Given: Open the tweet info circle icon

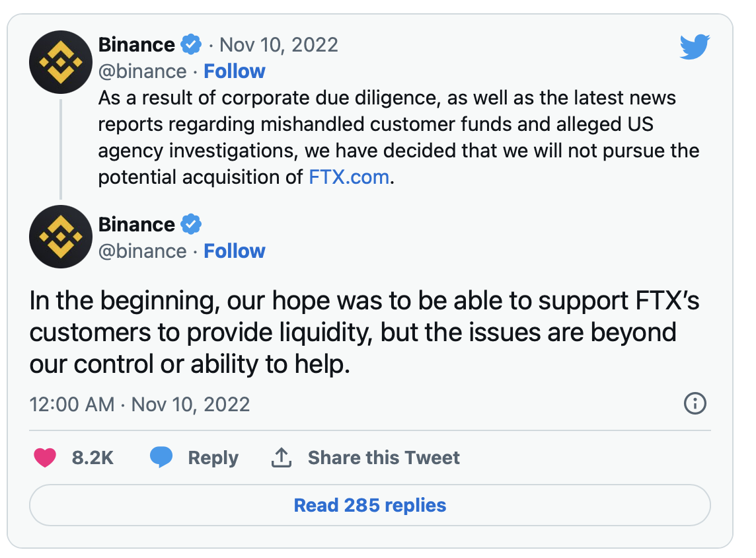Looking at the screenshot, I should (695, 403).
